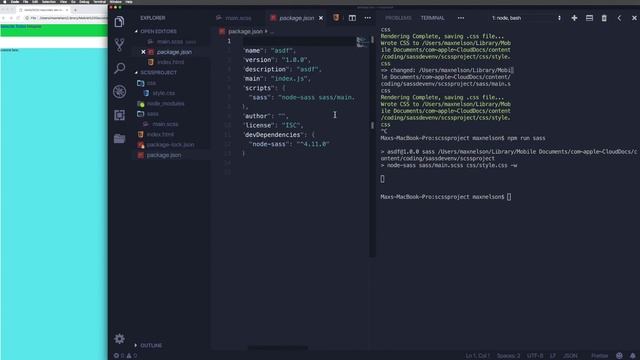Collapse the Open Editors section
Screen dimensions: 640x360
point(158,31)
